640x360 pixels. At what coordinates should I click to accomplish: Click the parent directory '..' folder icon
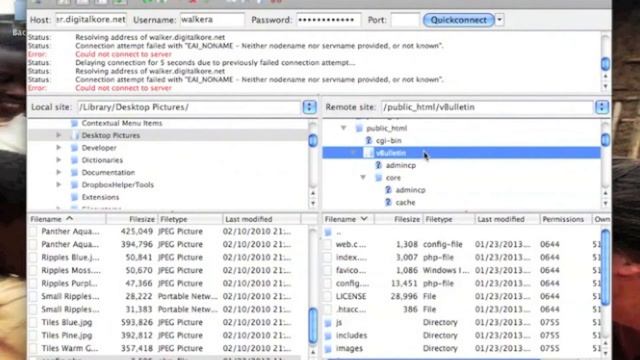(328, 232)
